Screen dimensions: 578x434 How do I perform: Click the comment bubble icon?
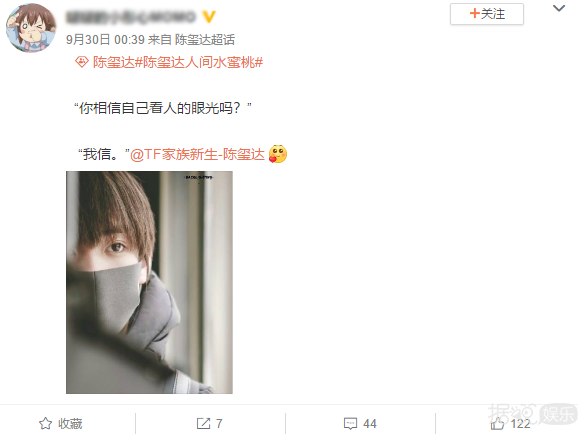coord(350,423)
